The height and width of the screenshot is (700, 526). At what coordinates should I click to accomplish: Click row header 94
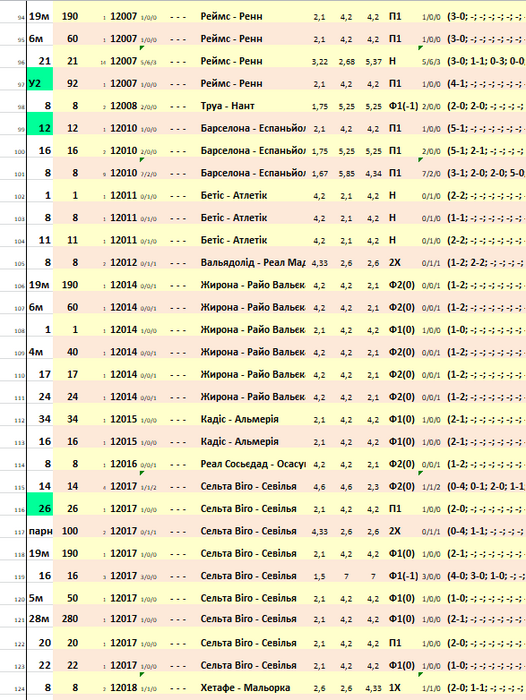click(21, 18)
